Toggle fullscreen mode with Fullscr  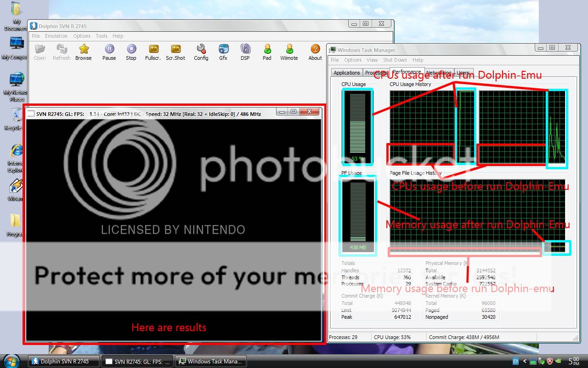pos(153,51)
